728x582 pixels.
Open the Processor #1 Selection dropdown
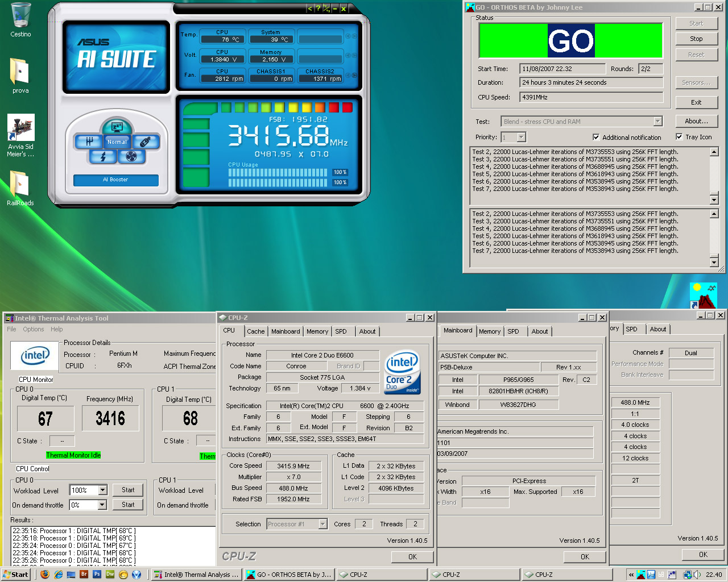point(323,524)
